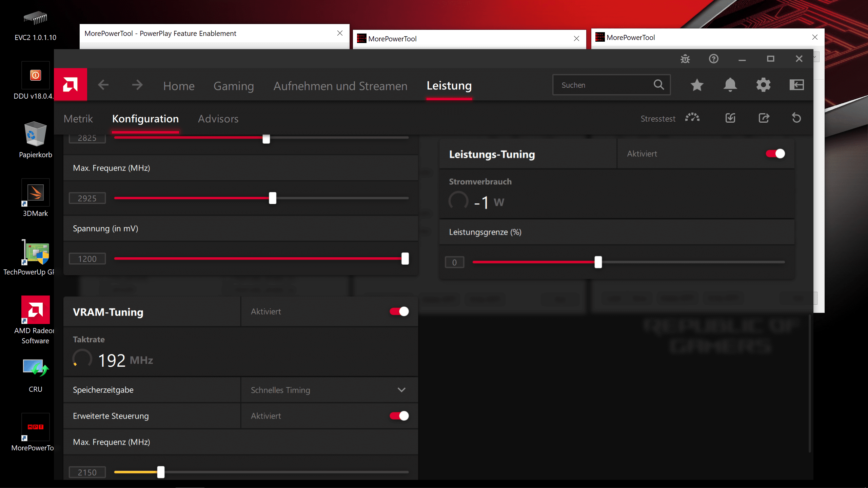Image resolution: width=868 pixels, height=488 pixels.
Task: Click the bug report icon
Action: click(x=685, y=59)
